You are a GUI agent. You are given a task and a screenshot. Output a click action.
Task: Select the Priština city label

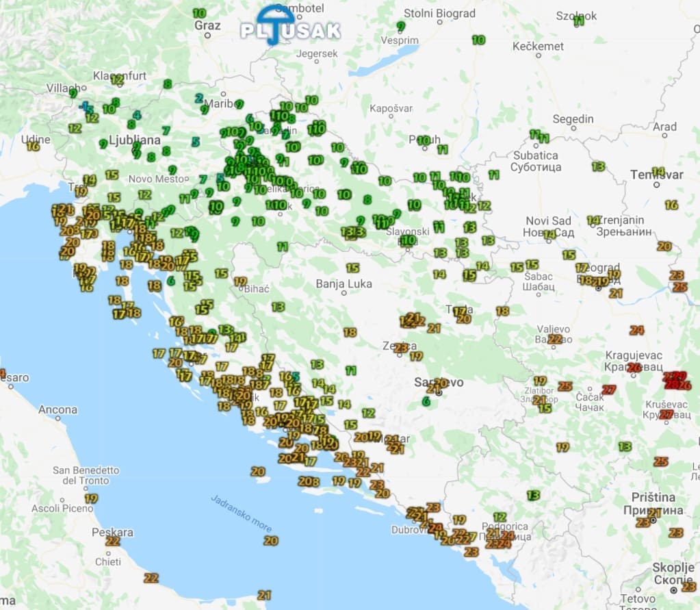(653, 497)
